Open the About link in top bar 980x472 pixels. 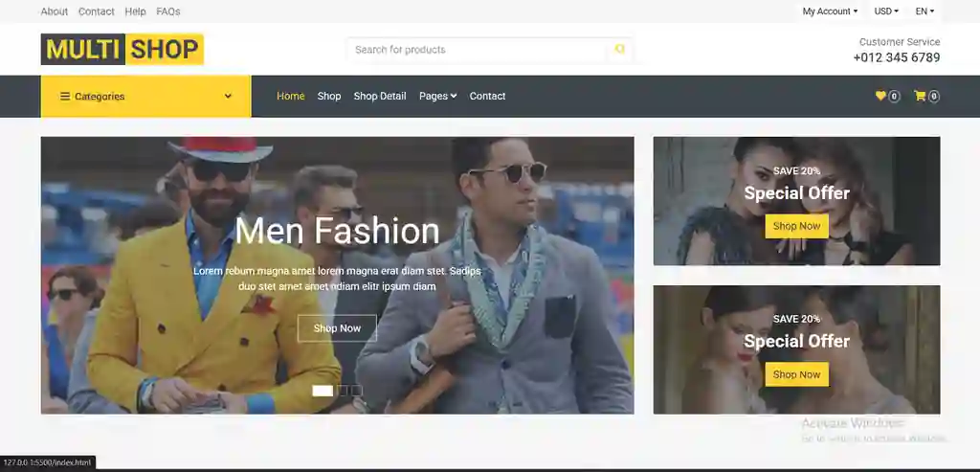point(55,11)
